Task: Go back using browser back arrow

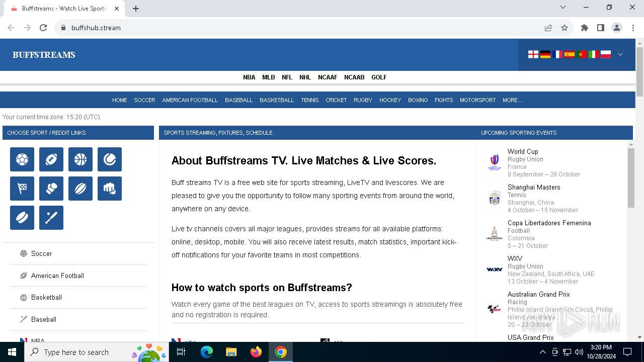Action: pos(11,28)
